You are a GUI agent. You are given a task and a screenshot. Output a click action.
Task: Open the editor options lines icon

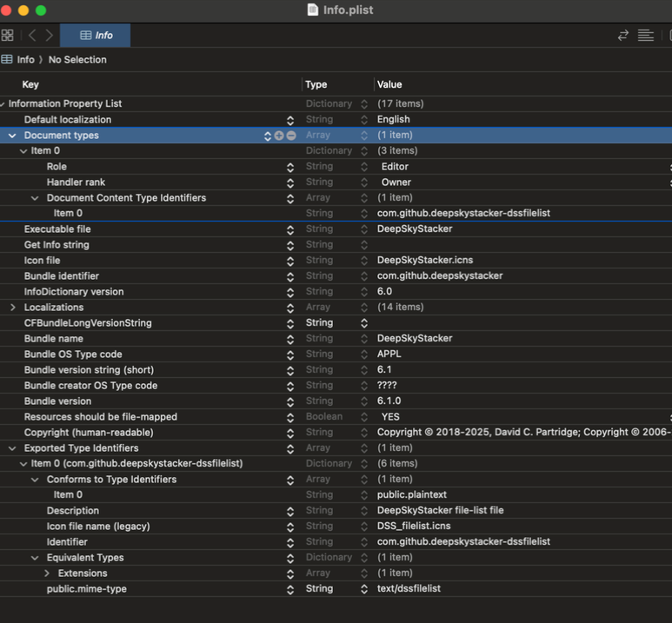pos(645,36)
